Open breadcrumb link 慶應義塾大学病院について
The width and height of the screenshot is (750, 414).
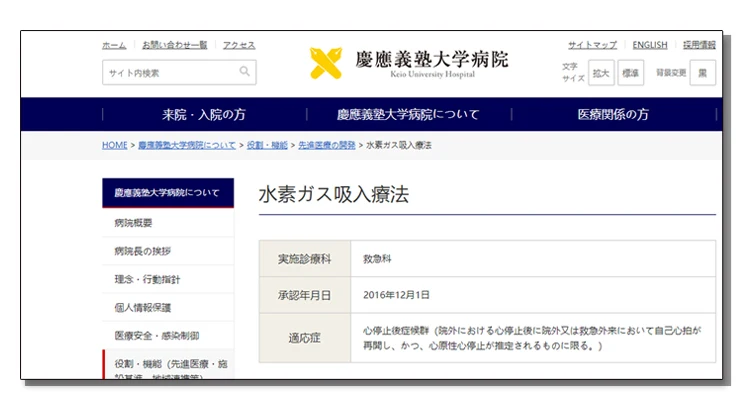click(187, 145)
